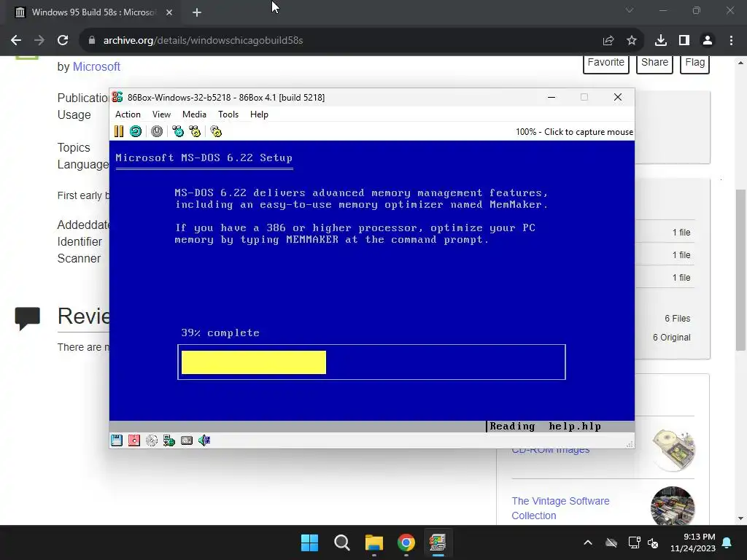Image resolution: width=747 pixels, height=560 pixels.
Task: Open a new Chrome tab
Action: point(197,12)
